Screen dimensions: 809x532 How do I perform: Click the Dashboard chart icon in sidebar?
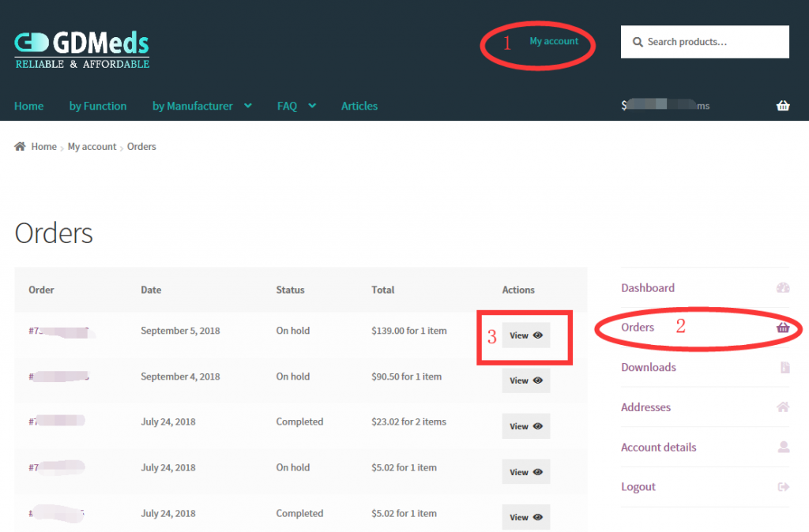pos(782,287)
